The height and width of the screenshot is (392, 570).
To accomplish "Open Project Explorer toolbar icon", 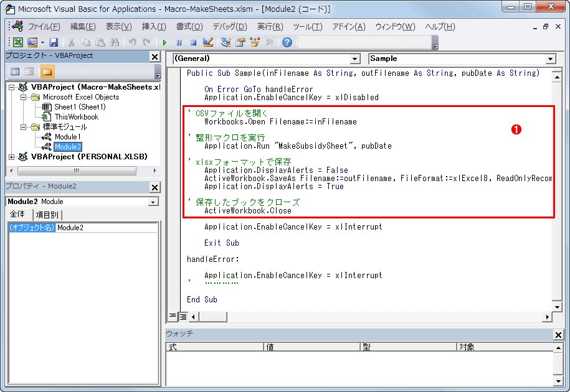I will pyautogui.click(x=226, y=42).
